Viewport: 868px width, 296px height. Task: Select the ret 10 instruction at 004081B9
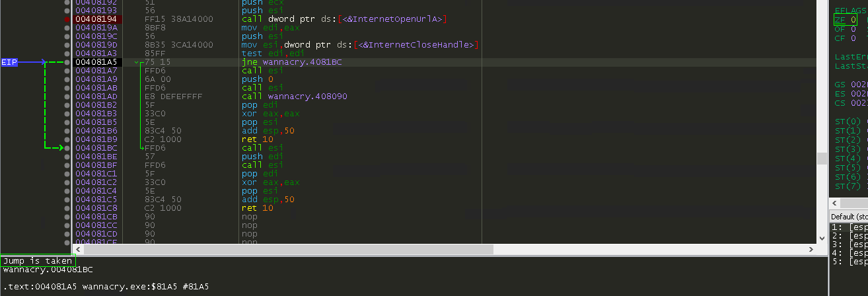pyautogui.click(x=258, y=139)
